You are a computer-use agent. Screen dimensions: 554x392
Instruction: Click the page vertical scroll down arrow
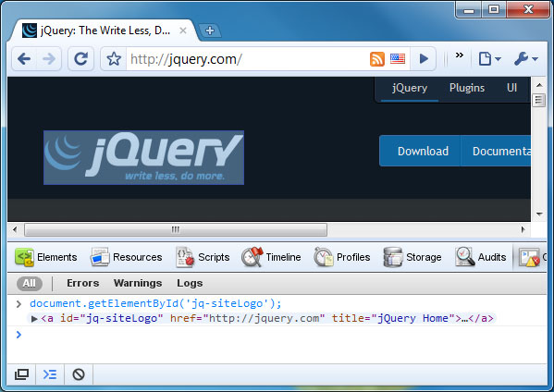click(x=539, y=214)
